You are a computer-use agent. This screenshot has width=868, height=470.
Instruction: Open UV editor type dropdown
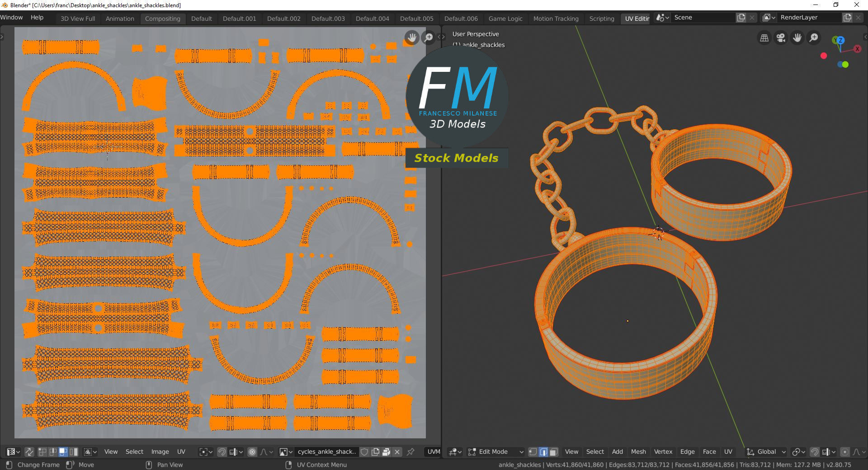click(x=13, y=451)
